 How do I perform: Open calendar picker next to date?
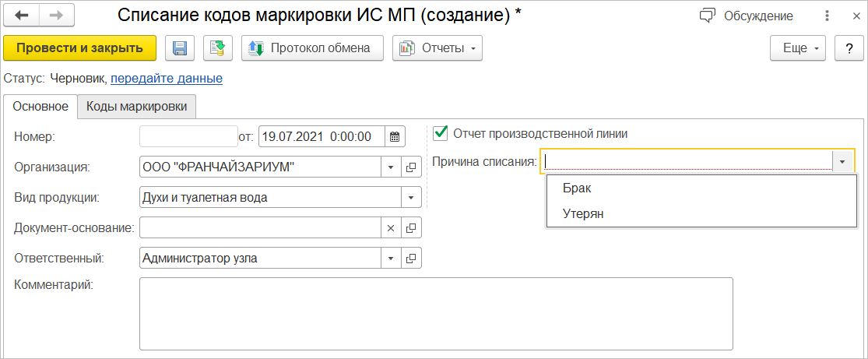395,136
